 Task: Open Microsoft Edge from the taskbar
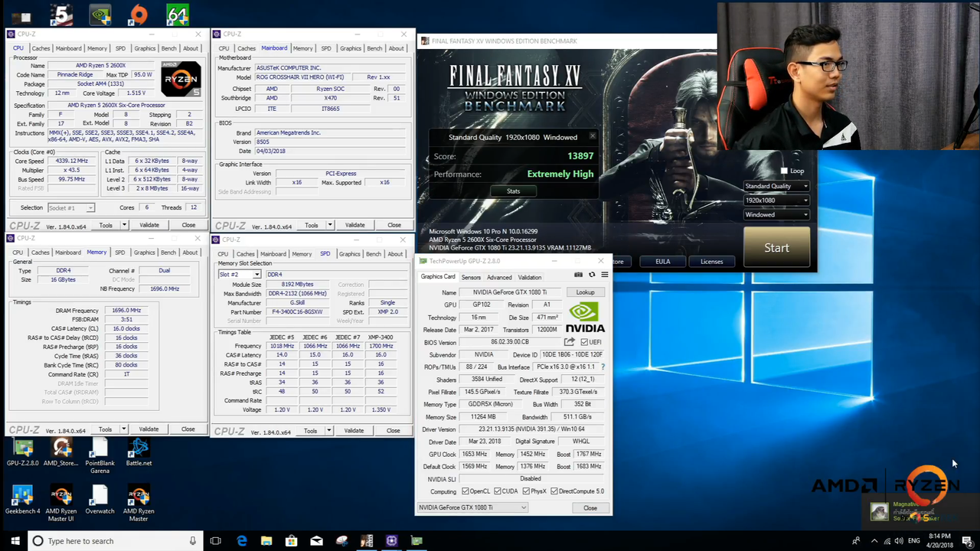242,541
